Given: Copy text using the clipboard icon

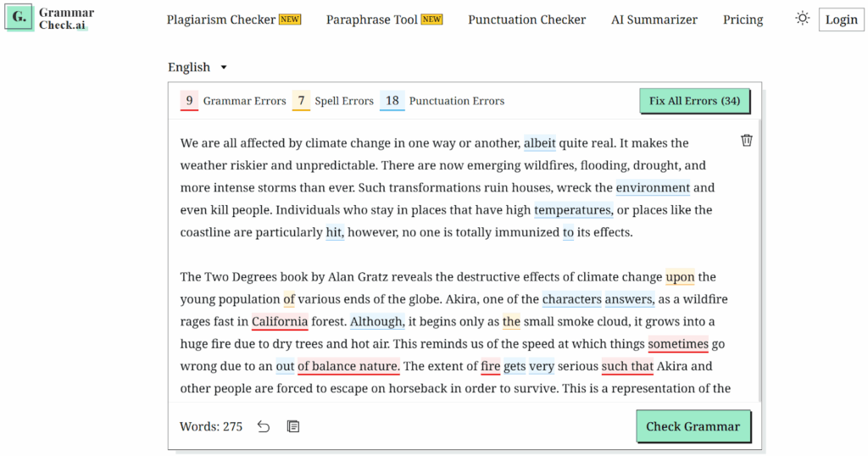Looking at the screenshot, I should 293,426.
